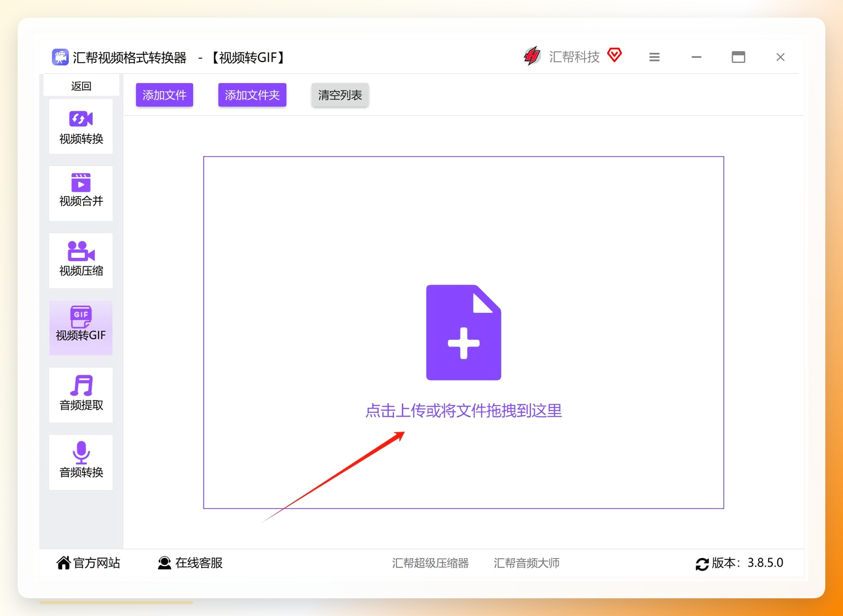Image resolution: width=843 pixels, height=616 pixels.
Task: Open the 视频合并 video merge tool
Action: pyautogui.click(x=81, y=193)
